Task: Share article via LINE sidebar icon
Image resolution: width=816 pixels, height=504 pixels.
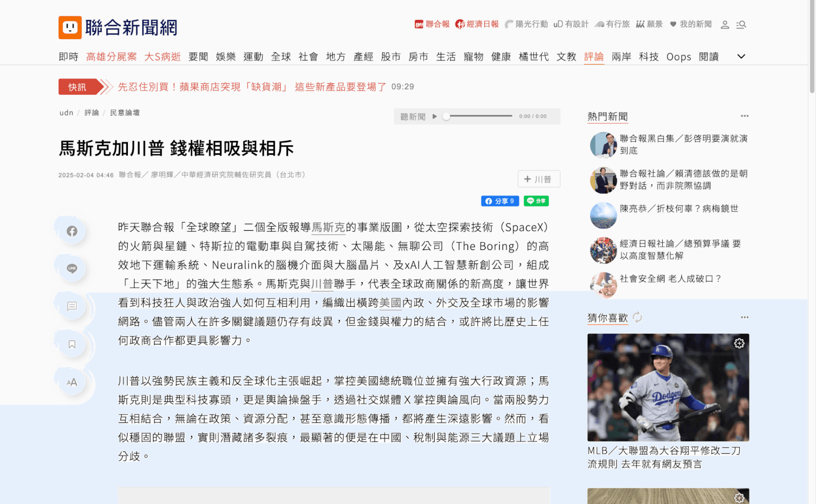Action: pyautogui.click(x=72, y=268)
